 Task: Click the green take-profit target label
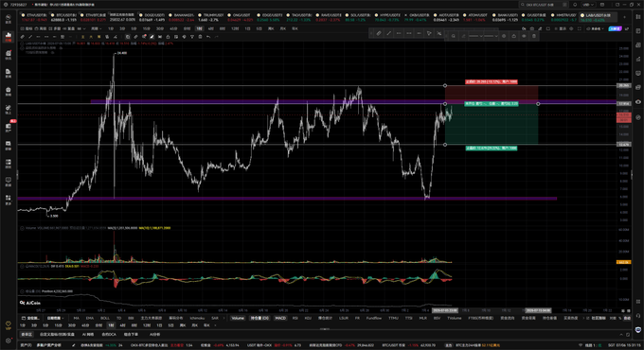point(492,148)
